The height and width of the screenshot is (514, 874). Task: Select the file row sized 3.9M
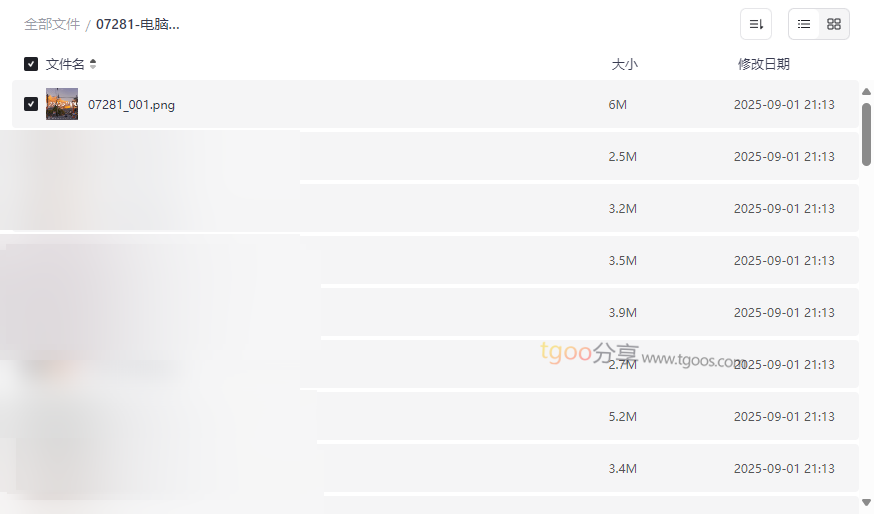click(500, 313)
